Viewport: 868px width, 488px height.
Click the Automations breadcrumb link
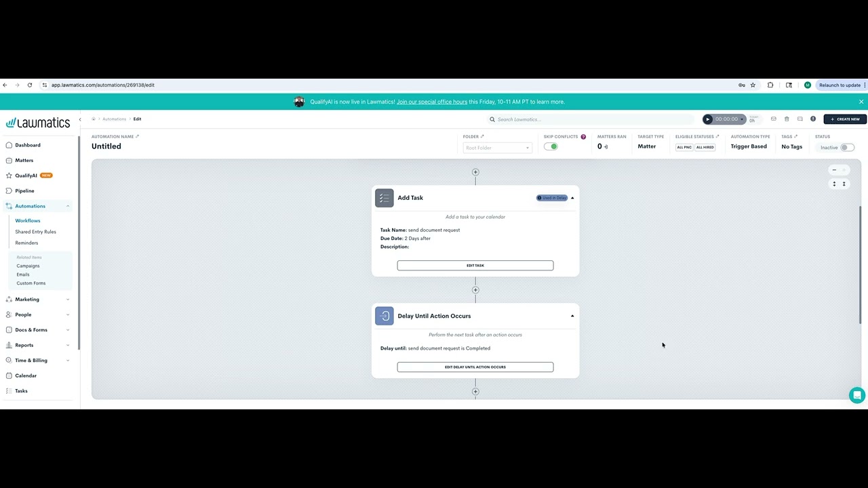[115, 119]
